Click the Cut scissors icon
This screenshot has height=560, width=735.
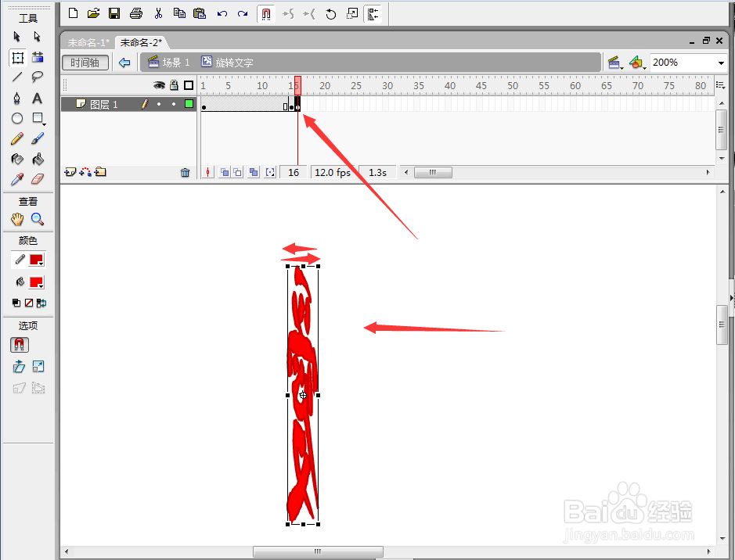point(158,13)
